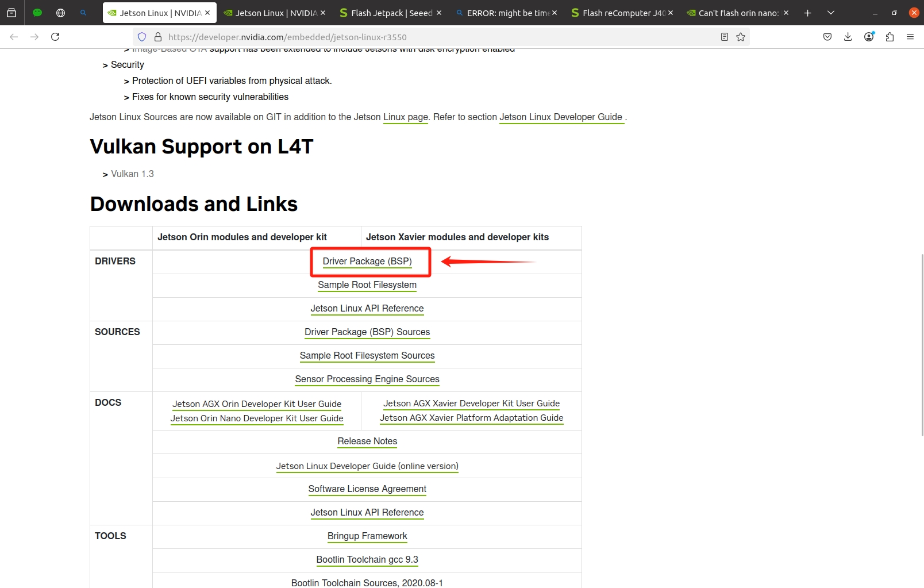This screenshot has height=588, width=924.
Task: Open Bootlin Toolchain gcc 9.3 link
Action: tap(367, 560)
